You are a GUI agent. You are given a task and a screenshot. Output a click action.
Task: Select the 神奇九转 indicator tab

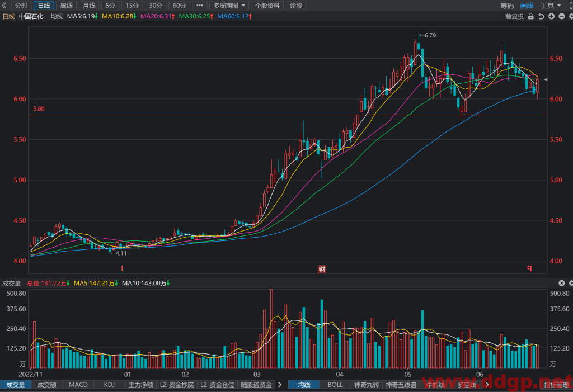point(367,385)
